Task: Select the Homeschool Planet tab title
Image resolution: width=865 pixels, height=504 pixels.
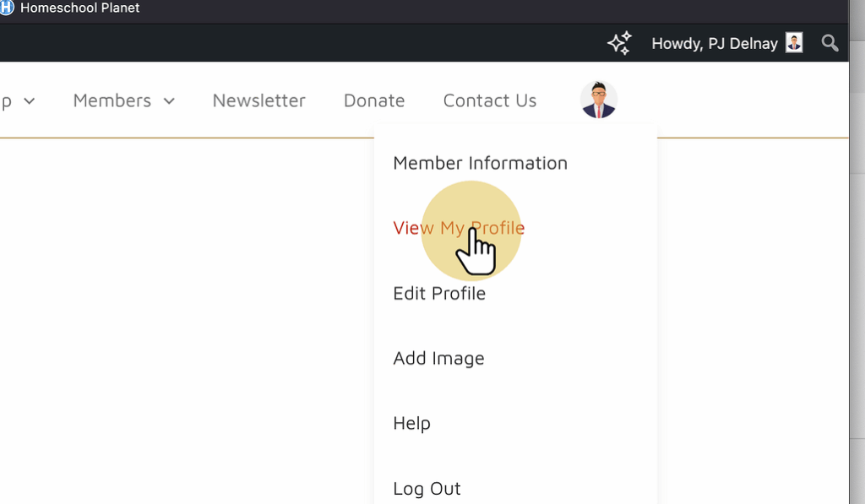Action: pyautogui.click(x=80, y=8)
